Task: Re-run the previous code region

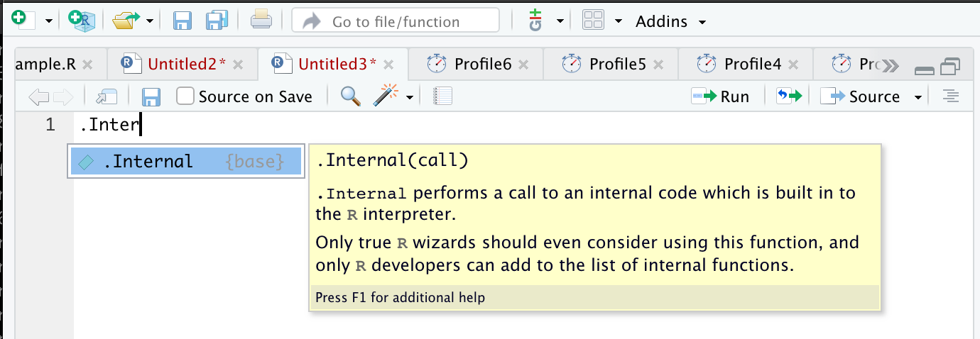Action: (788, 96)
